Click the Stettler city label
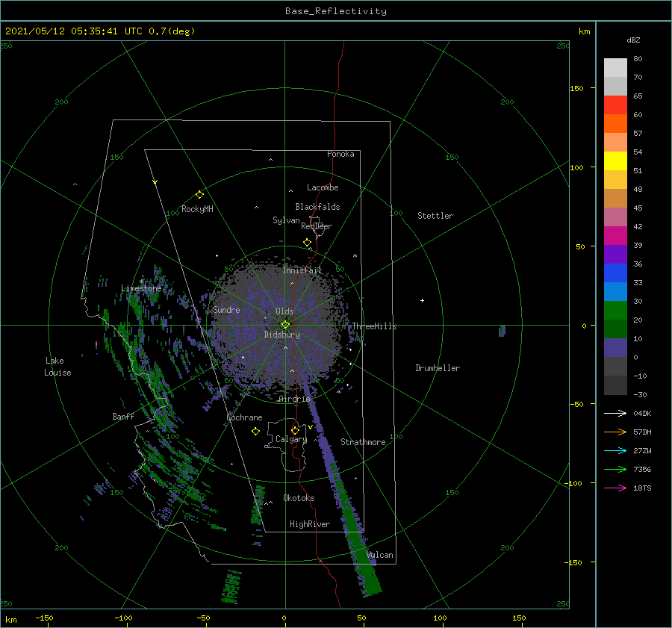672x628 pixels. click(435, 216)
